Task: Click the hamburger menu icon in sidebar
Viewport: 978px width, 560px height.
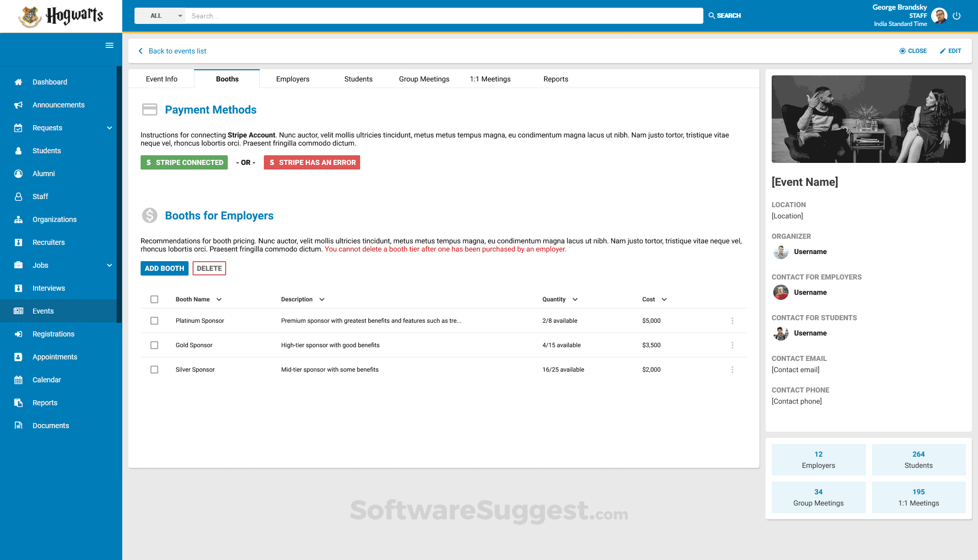Action: [109, 45]
